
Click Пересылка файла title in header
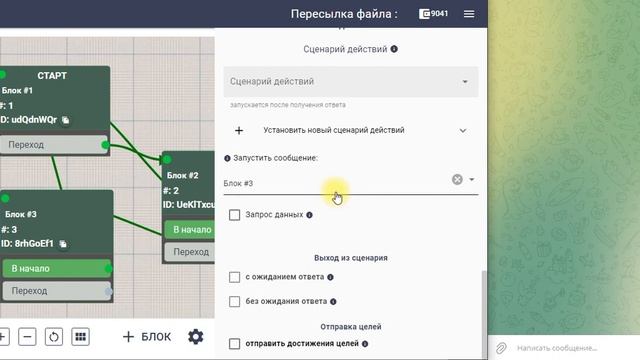[344, 14]
